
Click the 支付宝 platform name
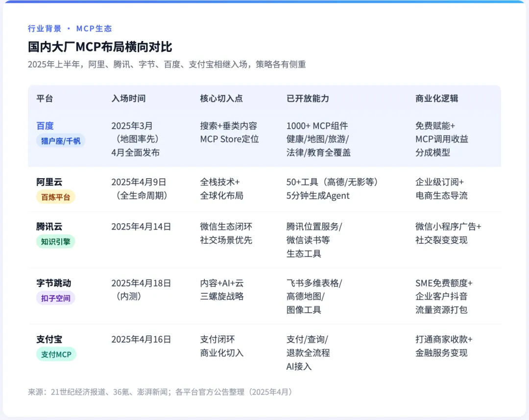(x=49, y=339)
